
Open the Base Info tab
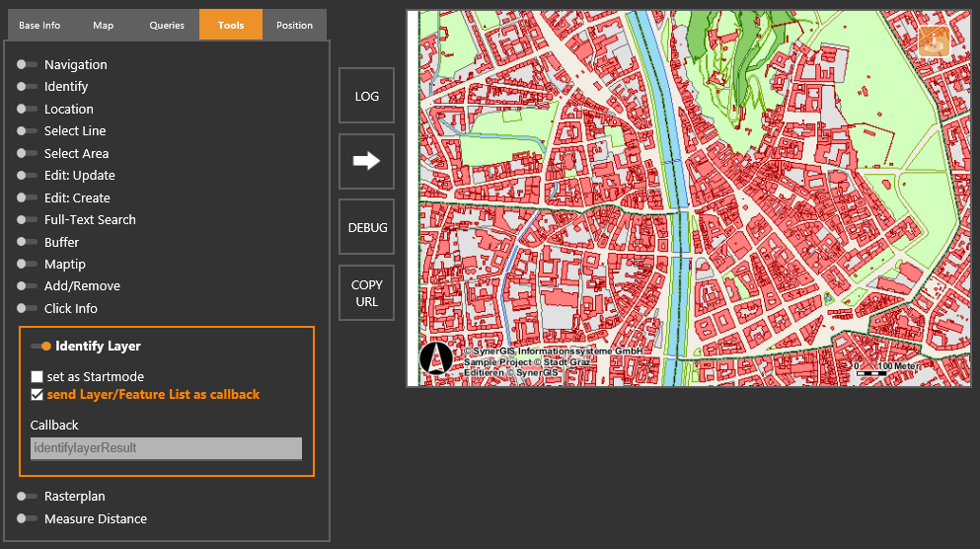[39, 26]
